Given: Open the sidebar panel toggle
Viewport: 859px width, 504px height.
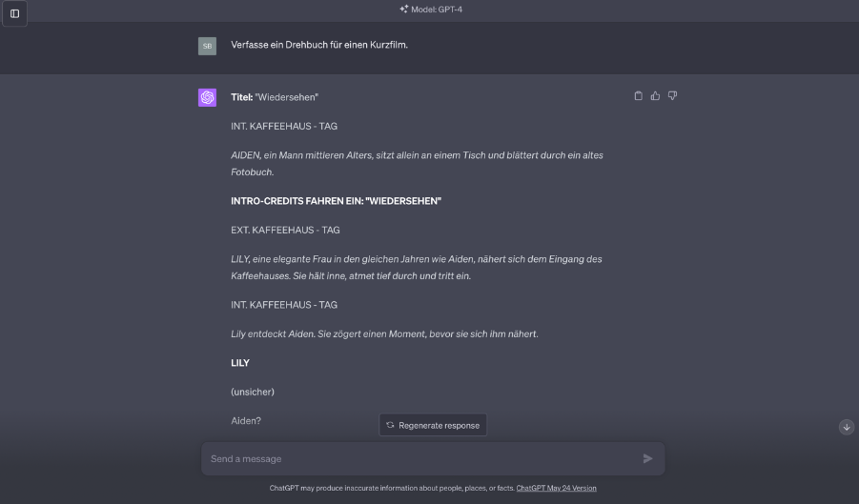Looking at the screenshot, I should click(x=14, y=13).
